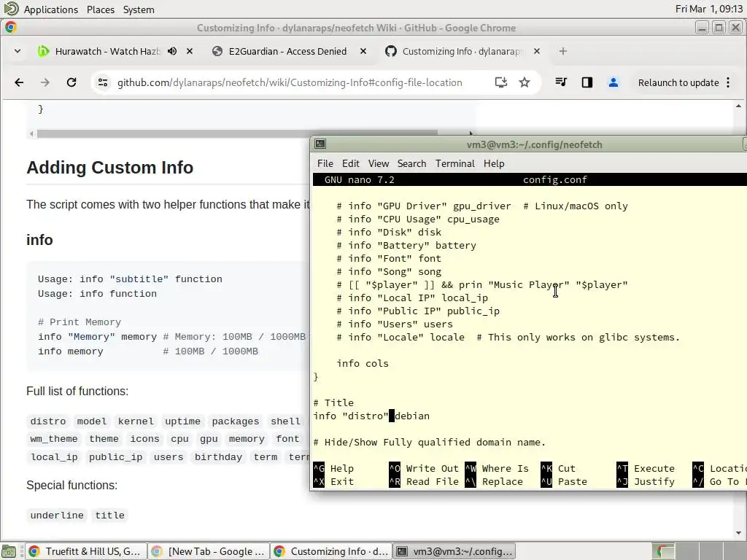Click the 'info cols' line in nano

point(363,363)
